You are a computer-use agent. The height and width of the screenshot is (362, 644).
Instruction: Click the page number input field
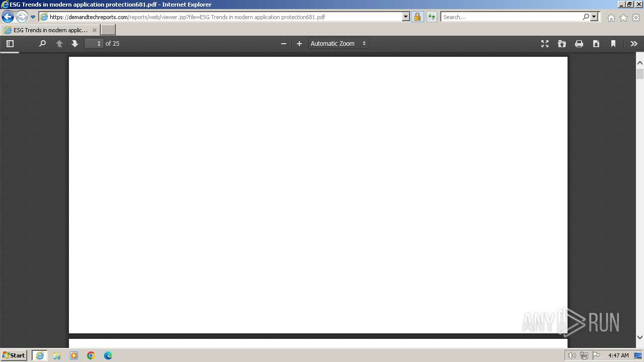point(94,44)
